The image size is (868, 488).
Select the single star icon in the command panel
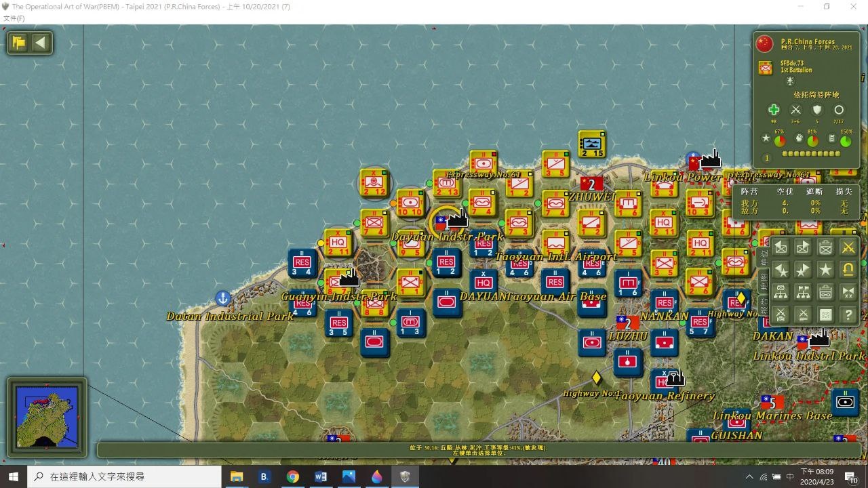click(x=825, y=270)
